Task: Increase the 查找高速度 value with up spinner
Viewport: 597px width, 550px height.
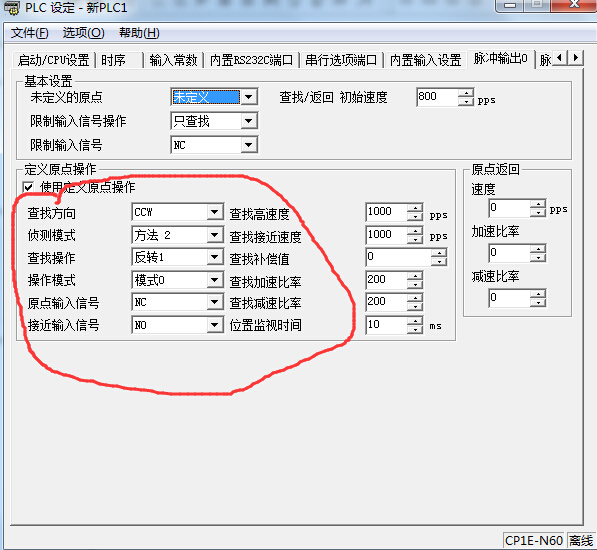Action: 415,208
